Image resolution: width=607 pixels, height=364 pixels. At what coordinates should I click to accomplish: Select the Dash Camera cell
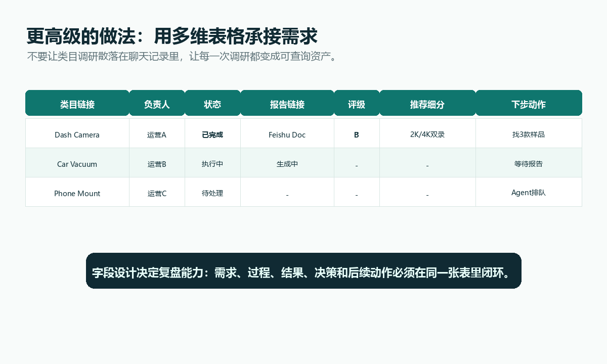tap(77, 133)
